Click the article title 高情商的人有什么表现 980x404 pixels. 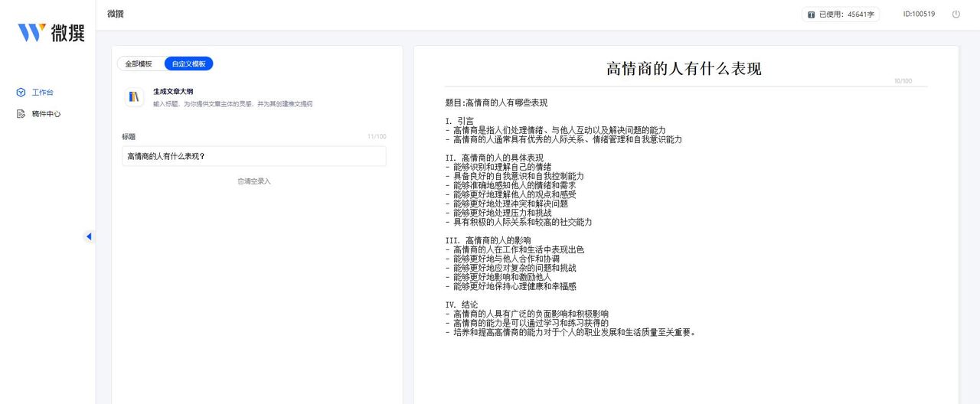[684, 69]
